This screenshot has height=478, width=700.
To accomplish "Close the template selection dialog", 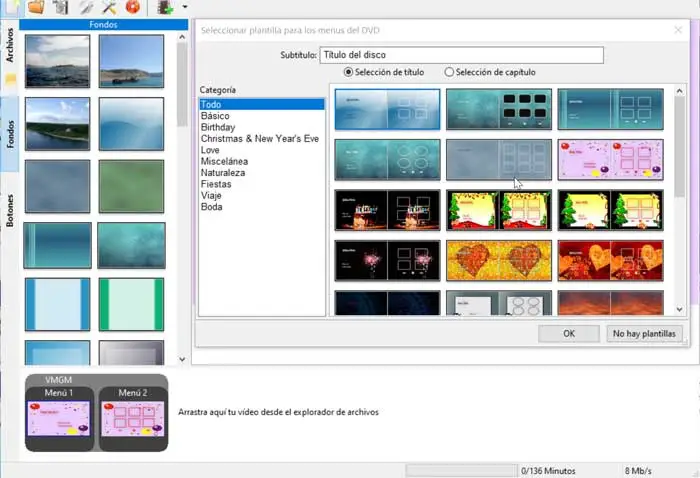I will point(678,31).
